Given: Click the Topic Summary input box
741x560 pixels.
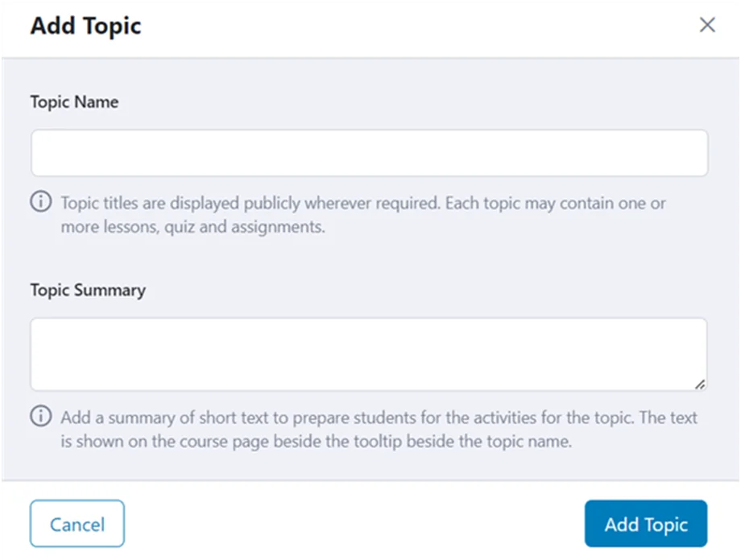Looking at the screenshot, I should 369,353.
